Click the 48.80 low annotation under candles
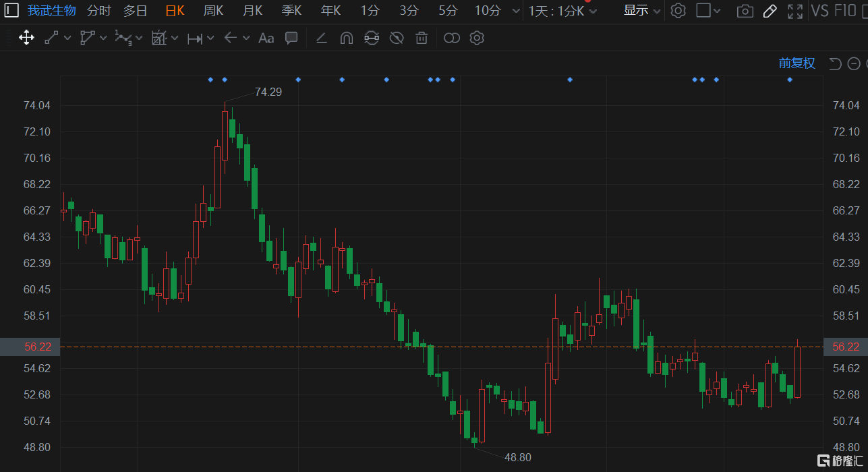The image size is (868, 472). (x=517, y=457)
